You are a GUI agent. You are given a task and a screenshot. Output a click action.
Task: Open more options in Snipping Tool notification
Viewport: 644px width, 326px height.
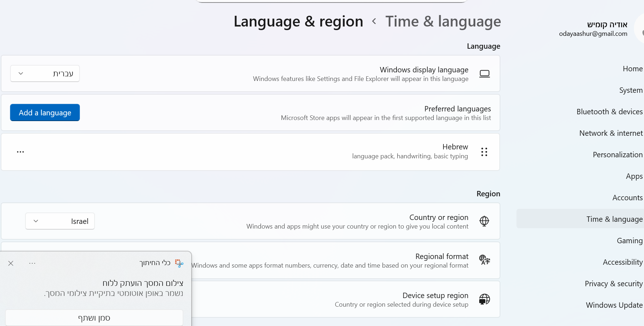32,263
